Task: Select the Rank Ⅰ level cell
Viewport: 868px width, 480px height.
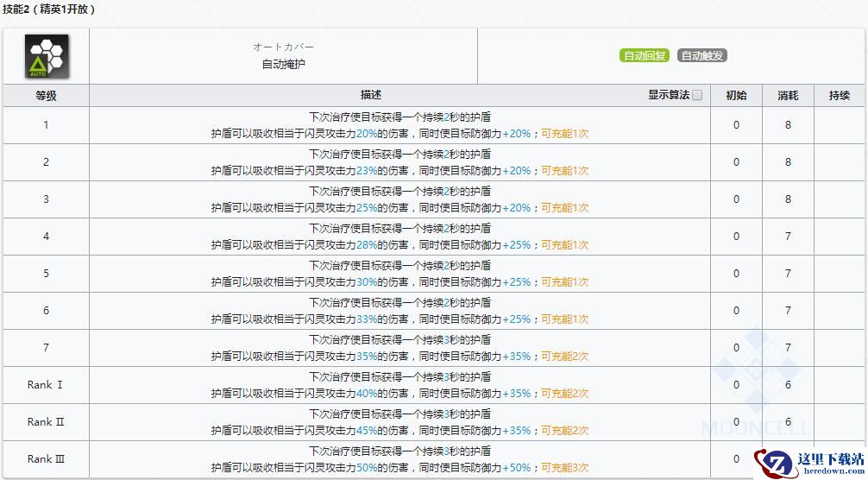Action: [x=46, y=385]
